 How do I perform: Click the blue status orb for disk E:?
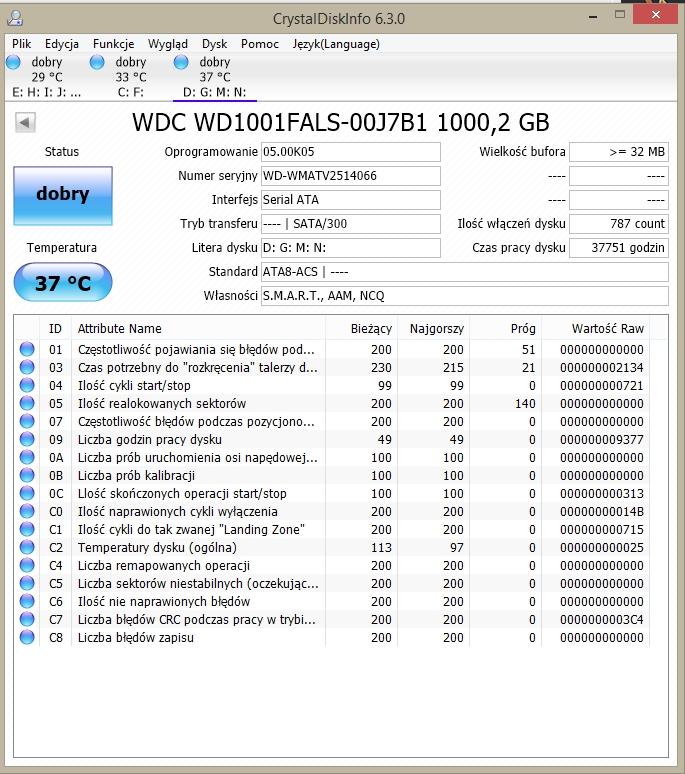[x=13, y=62]
